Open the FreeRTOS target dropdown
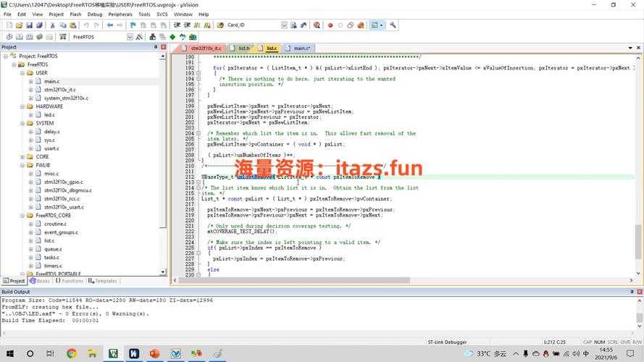644x362 pixels. 130,37
